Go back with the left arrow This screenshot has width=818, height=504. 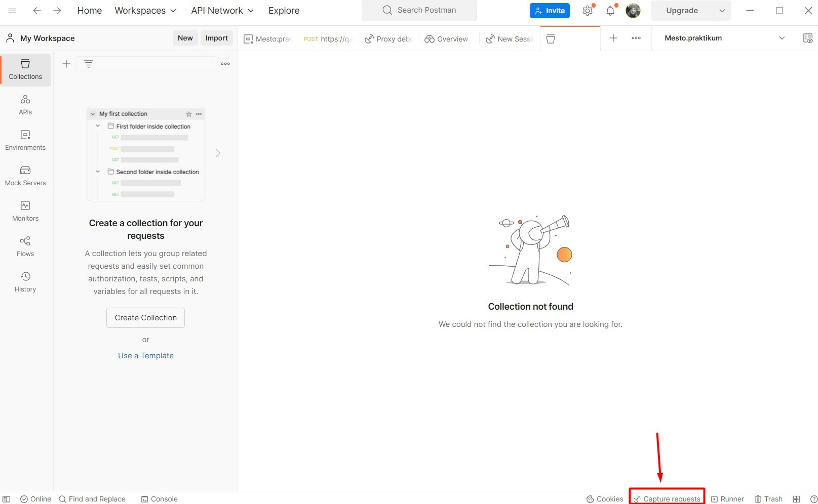click(x=36, y=11)
